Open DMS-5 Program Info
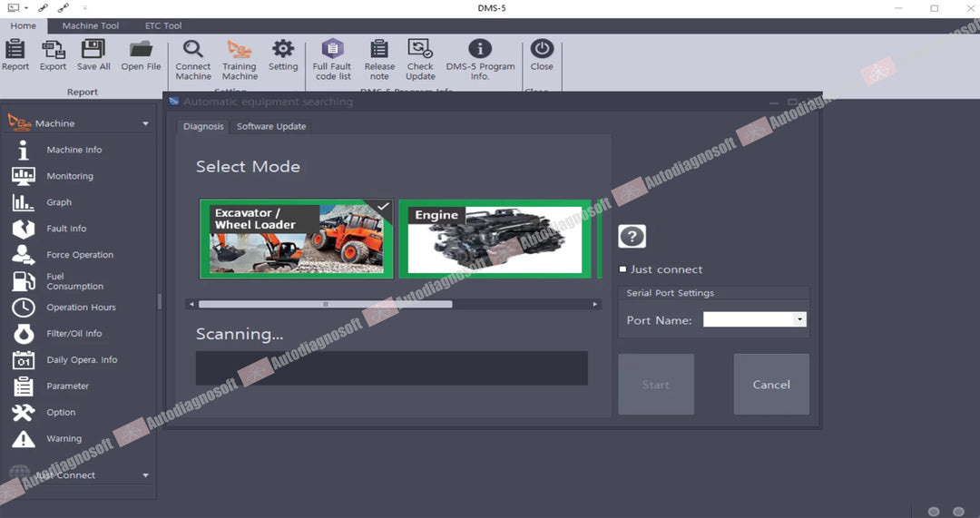This screenshot has height=518, width=980. [x=480, y=60]
